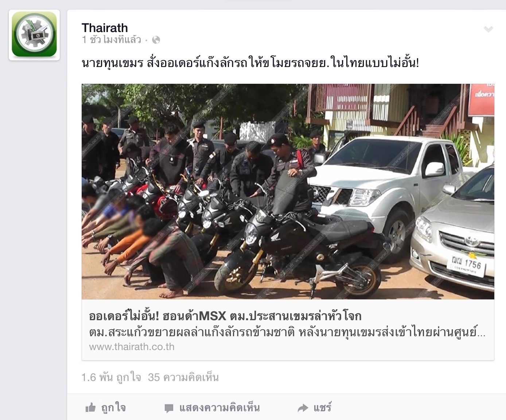Image resolution: width=506 pixels, height=420 pixels.
Task: Click the globe public-audience icon
Action: click(x=156, y=40)
